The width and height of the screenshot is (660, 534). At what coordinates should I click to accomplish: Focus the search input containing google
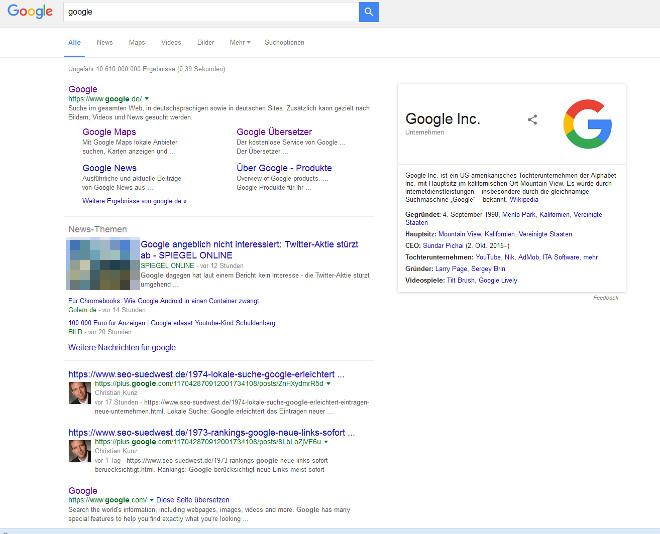tap(211, 12)
